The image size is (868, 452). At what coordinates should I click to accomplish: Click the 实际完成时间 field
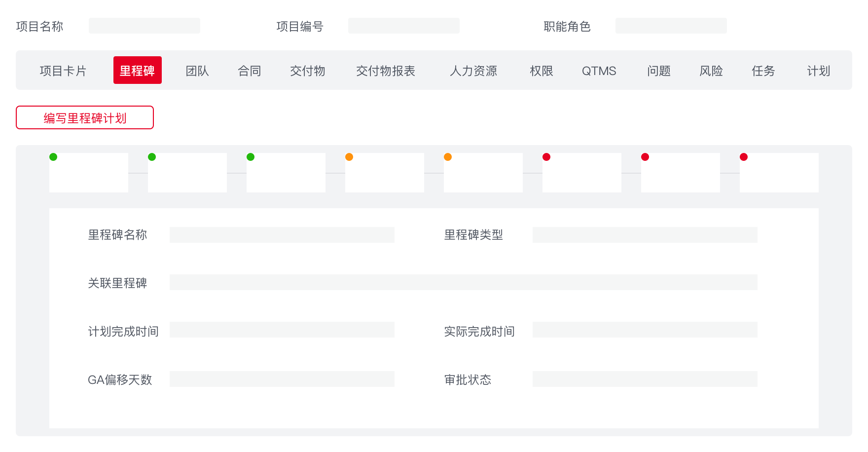point(645,330)
